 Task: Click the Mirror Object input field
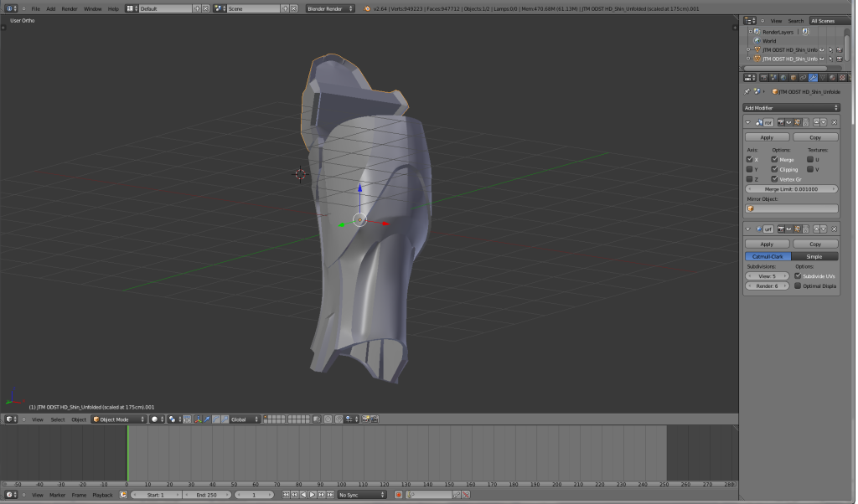(791, 208)
